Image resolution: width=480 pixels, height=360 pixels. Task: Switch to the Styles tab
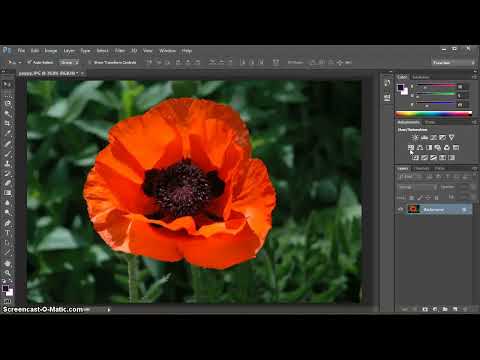point(430,122)
